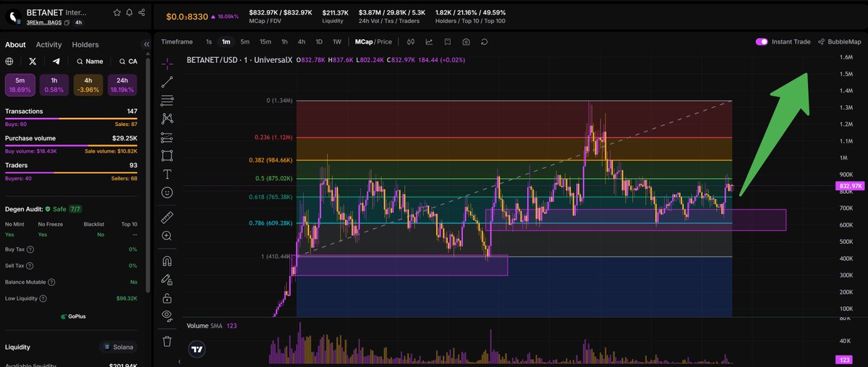This screenshot has width=868, height=367.
Task: Toggle stay in drawing mode
Action: (167, 279)
